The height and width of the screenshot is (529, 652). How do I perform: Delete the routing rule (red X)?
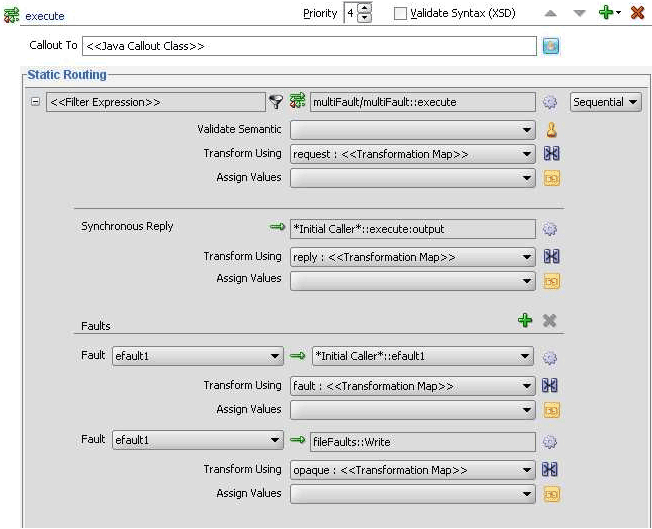pos(637,12)
